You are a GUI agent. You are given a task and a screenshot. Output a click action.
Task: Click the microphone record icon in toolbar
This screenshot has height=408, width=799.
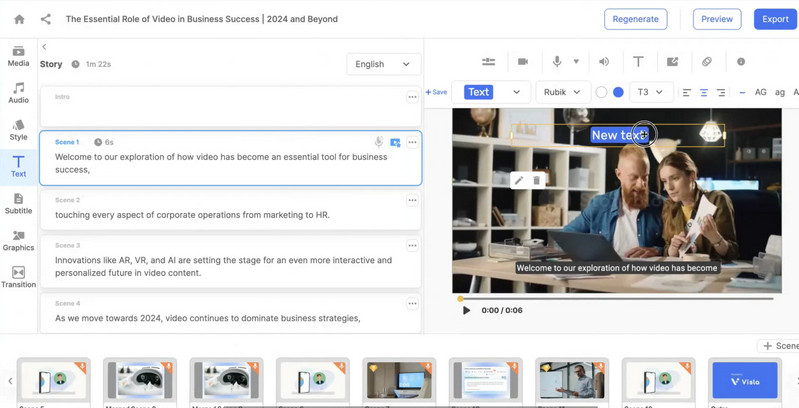(x=557, y=62)
